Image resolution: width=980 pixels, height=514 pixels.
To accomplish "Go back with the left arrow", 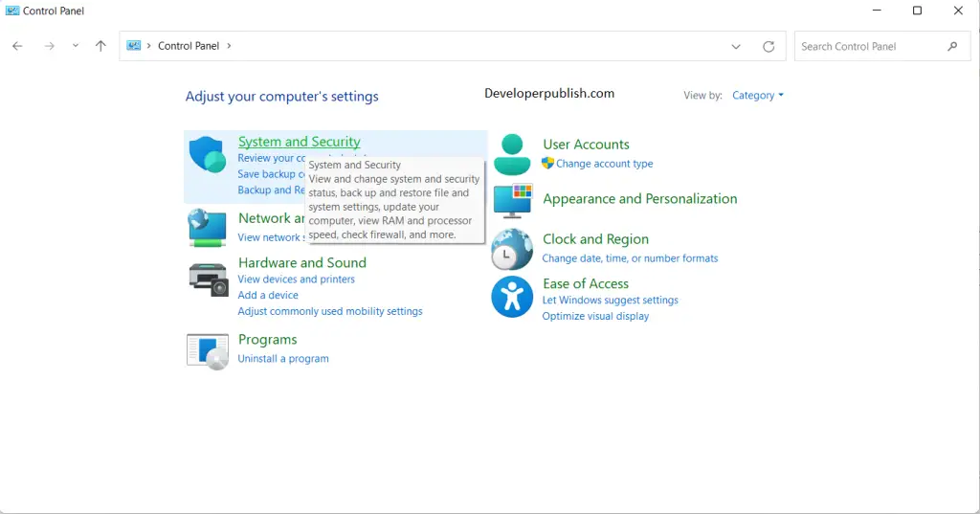I will click(17, 46).
